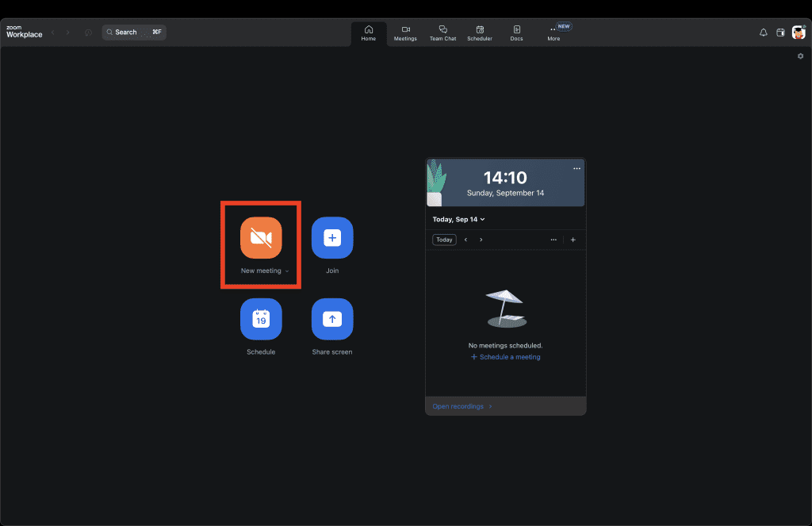Open the Schedule meeting icon
The height and width of the screenshot is (526, 812).
(261, 319)
